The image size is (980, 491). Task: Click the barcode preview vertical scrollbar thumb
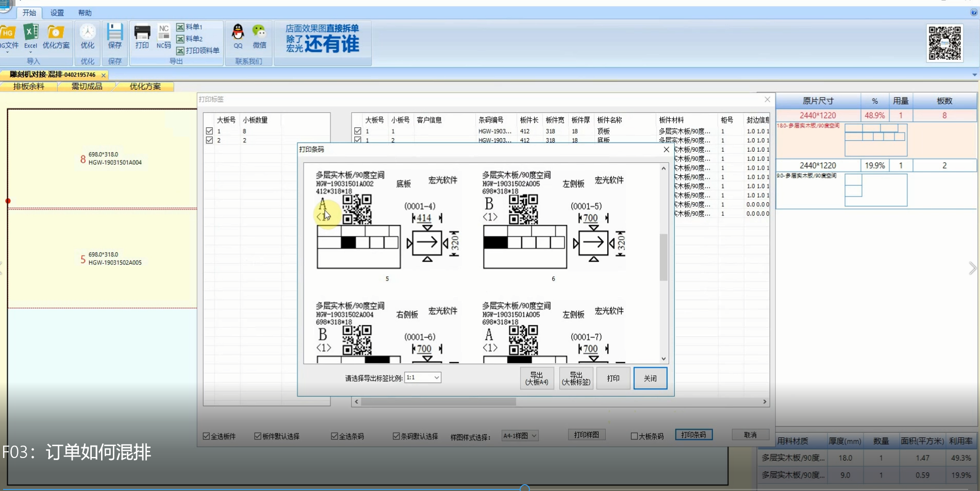tap(663, 257)
